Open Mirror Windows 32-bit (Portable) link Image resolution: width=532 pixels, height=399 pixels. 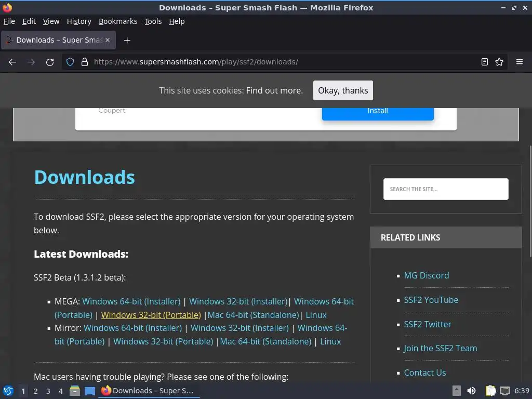click(163, 341)
